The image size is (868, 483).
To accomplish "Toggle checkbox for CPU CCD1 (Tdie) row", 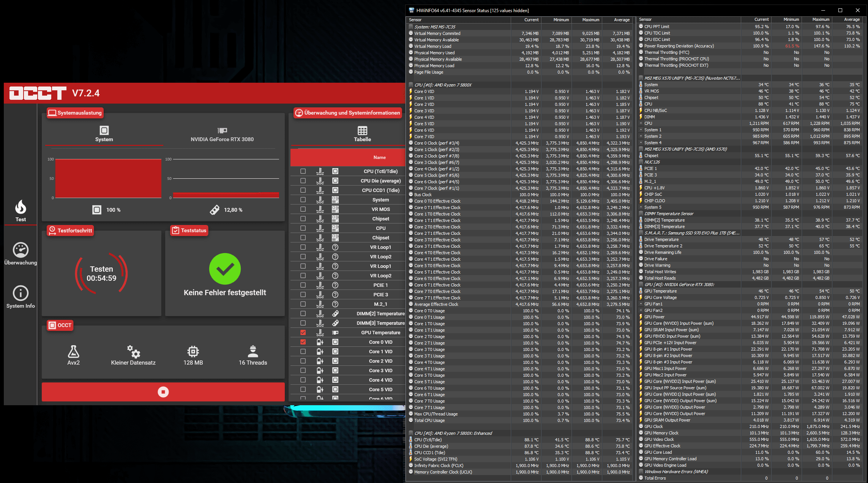I will tap(303, 190).
